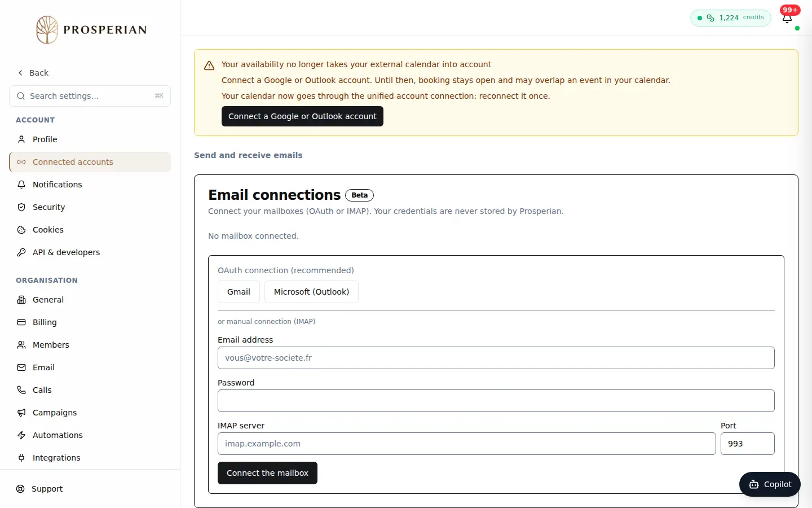Viewport: 812px width, 508px height.
Task: Click the Notifications bell icon in sidebar
Action: (21, 185)
